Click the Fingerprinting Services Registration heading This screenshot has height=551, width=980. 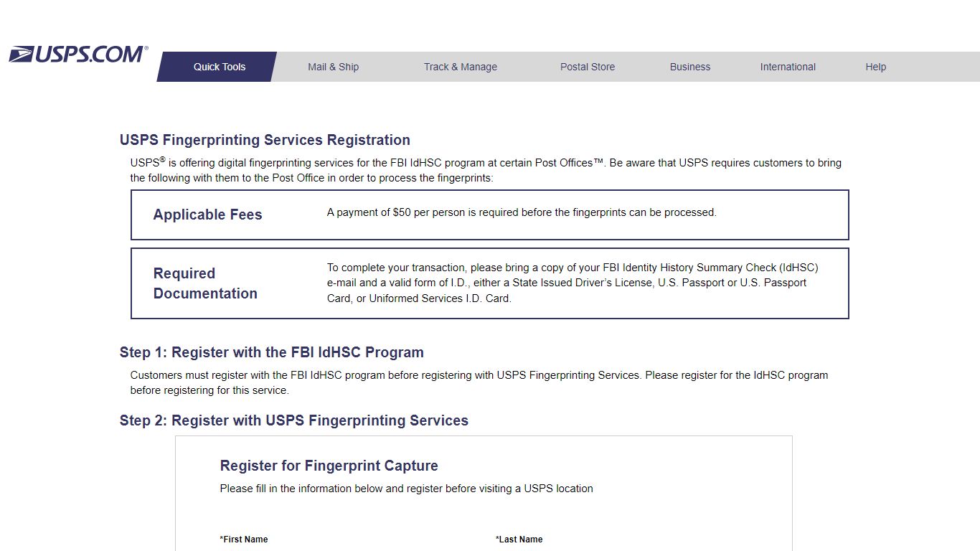click(265, 140)
